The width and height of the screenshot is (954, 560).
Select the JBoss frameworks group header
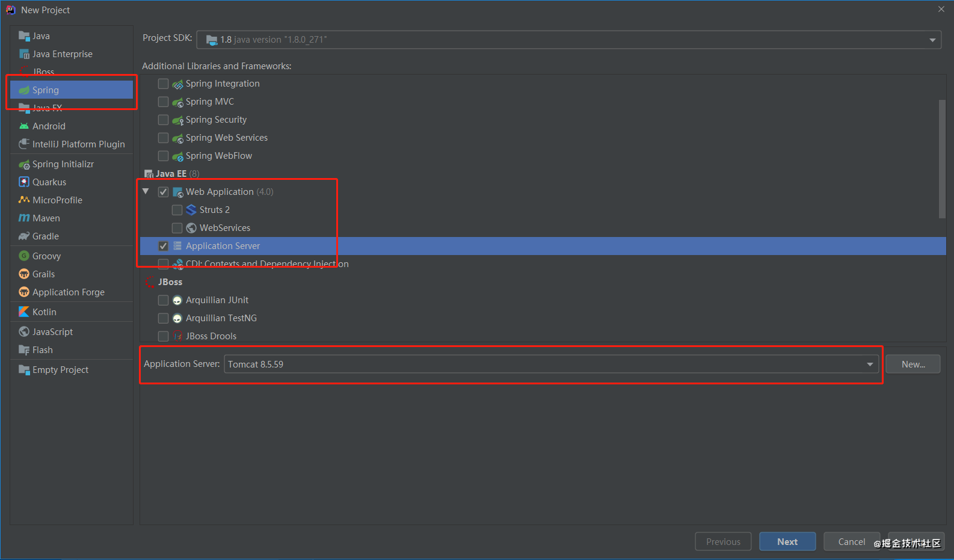[170, 282]
